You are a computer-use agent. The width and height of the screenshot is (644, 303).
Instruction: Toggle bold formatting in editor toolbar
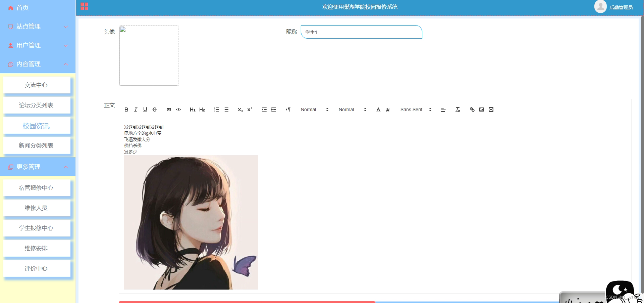pyautogui.click(x=126, y=110)
